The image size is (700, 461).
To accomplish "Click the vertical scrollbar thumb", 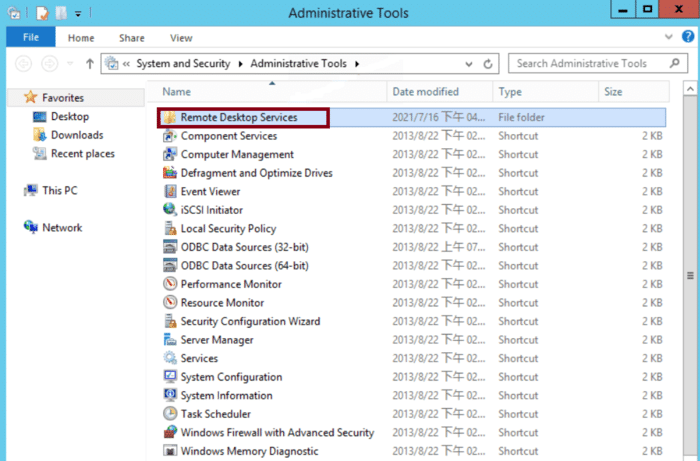I will coord(690,276).
